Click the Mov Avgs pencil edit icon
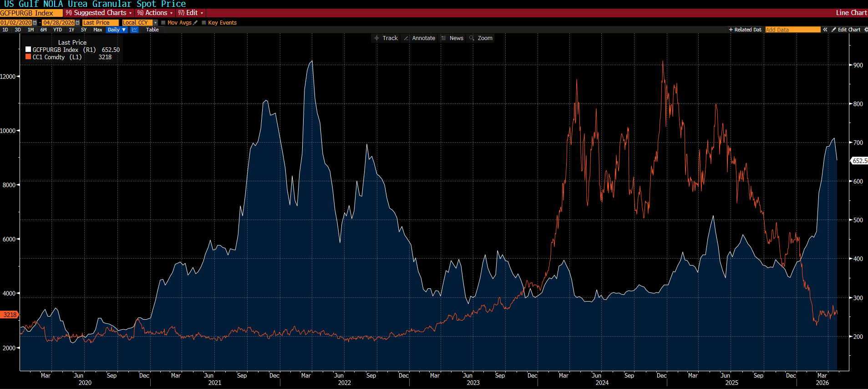The width and height of the screenshot is (868, 389). coord(196,23)
